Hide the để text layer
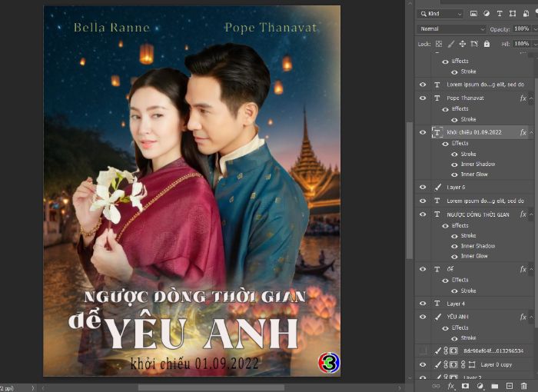Screen dimensions: 538x392 tap(423, 269)
